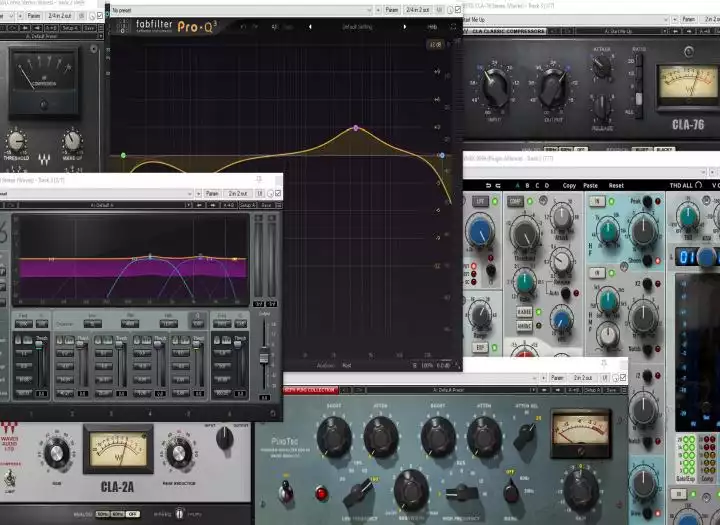This screenshot has height=525, width=720.
Task: Open the Pro-Q 3 'No preset' dropdown
Action: pos(242,10)
